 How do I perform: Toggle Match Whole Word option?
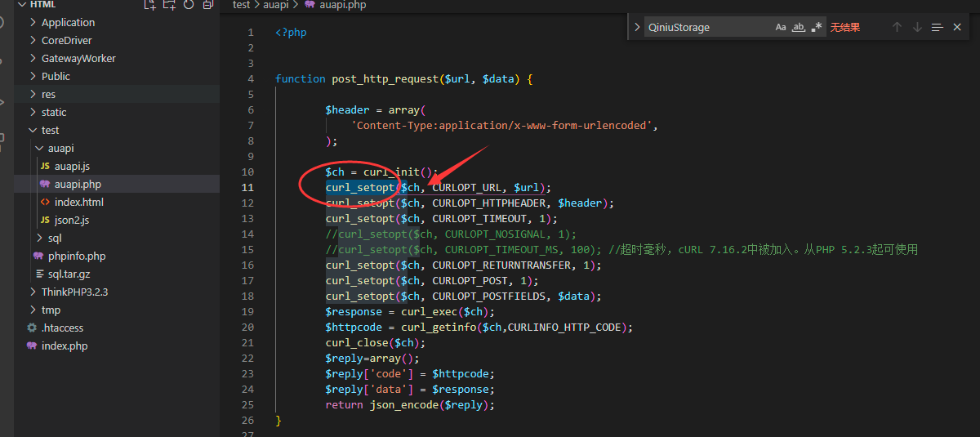799,27
